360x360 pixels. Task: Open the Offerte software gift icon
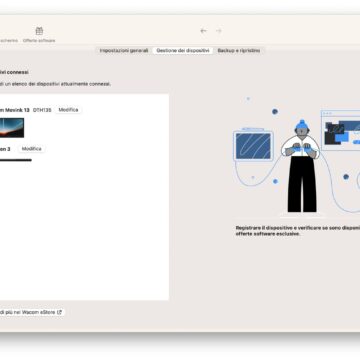(x=39, y=31)
